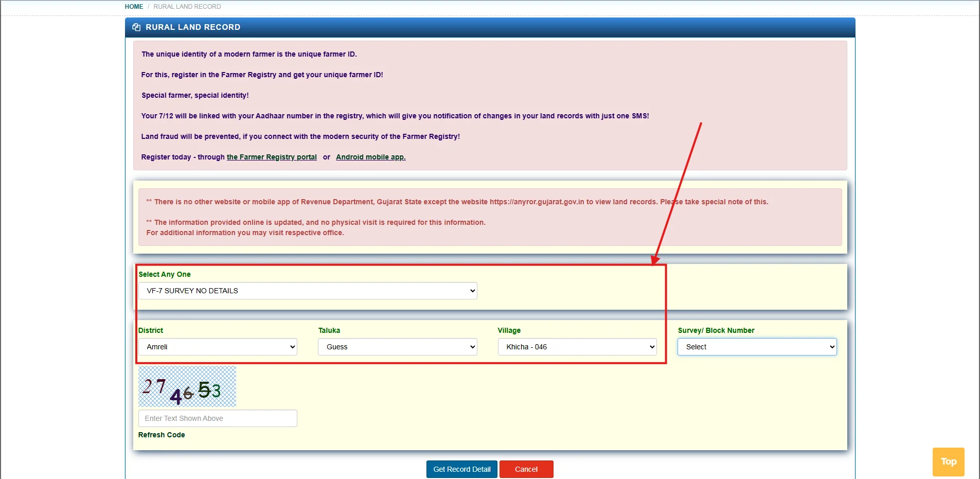This screenshot has height=479, width=980.
Task: Click the Survey/ Block Number label
Action: [x=716, y=330]
